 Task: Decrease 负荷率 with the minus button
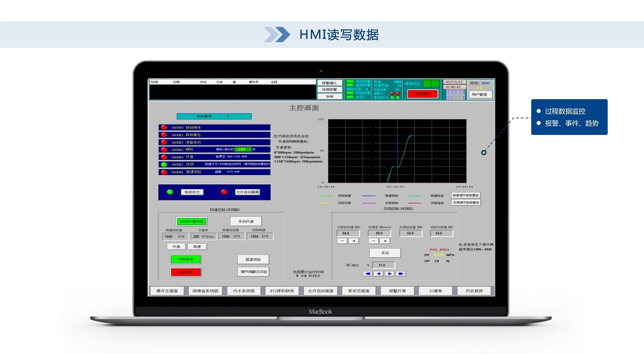coord(374,241)
